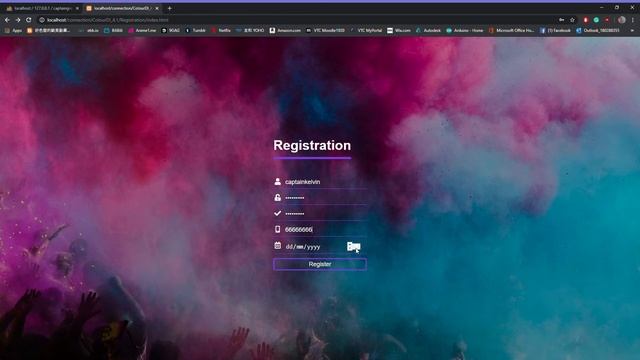The image size is (640, 360).
Task: Click the red extension icon in the toolbar
Action: 585,20
